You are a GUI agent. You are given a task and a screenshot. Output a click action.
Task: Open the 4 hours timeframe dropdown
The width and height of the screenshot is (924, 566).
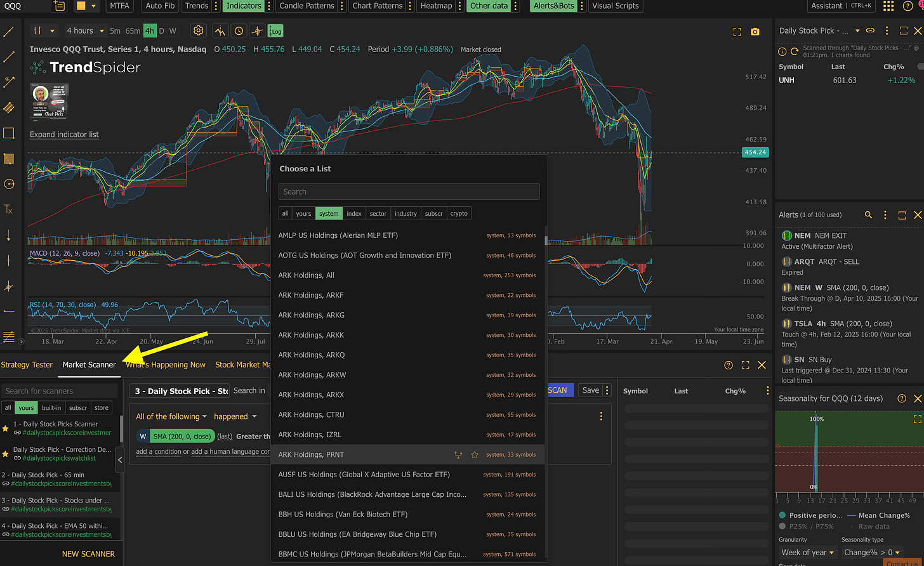[x=84, y=30]
